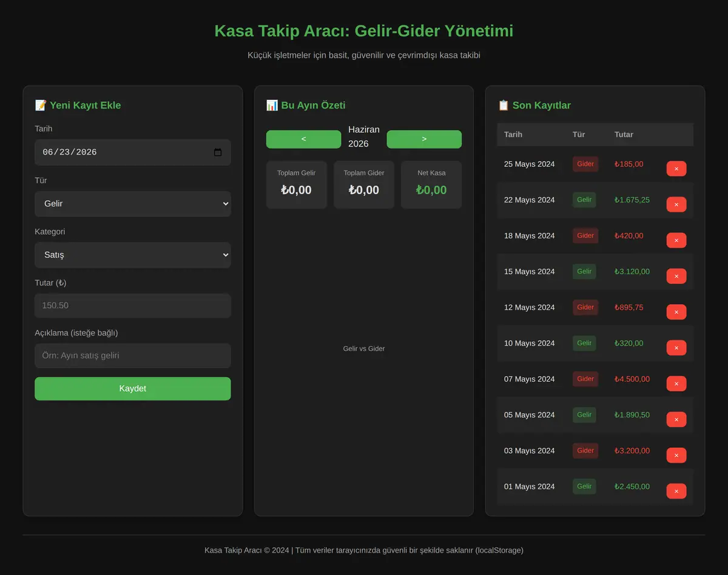The width and height of the screenshot is (728, 575).
Task: Delete the 01 Mayıs 2024 record
Action: tap(676, 491)
